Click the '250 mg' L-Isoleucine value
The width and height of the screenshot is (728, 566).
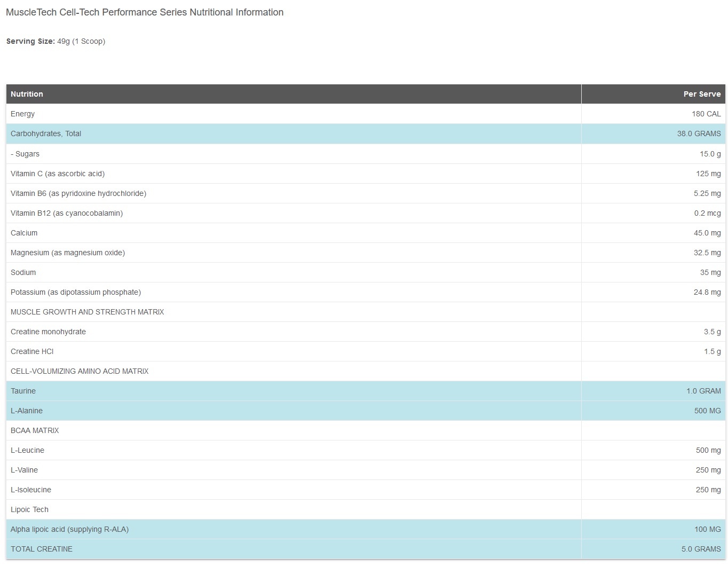coord(708,490)
